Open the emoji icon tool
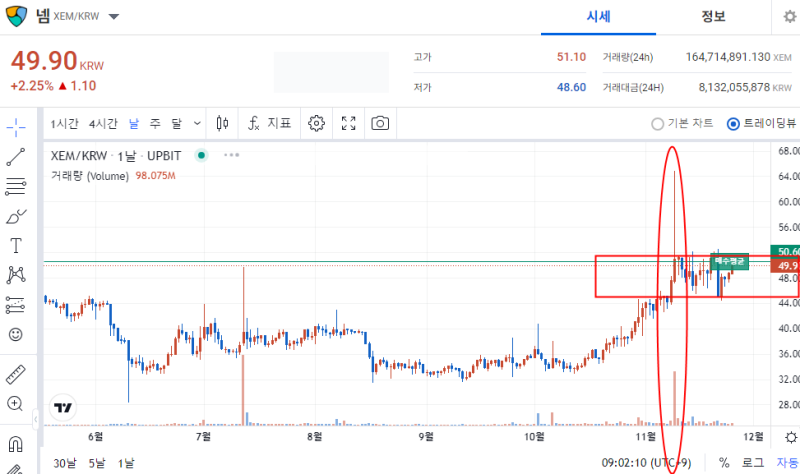800x474 pixels. [x=16, y=335]
